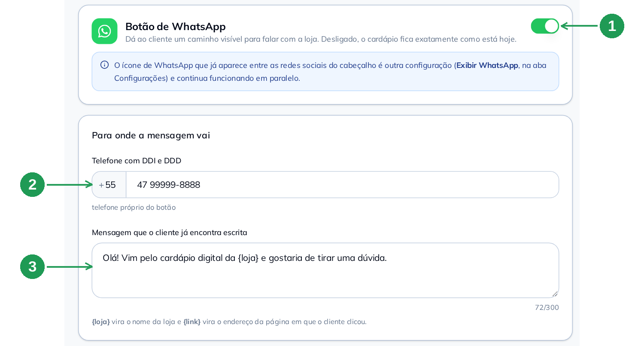Click the resize handle of the message textarea

555,294
